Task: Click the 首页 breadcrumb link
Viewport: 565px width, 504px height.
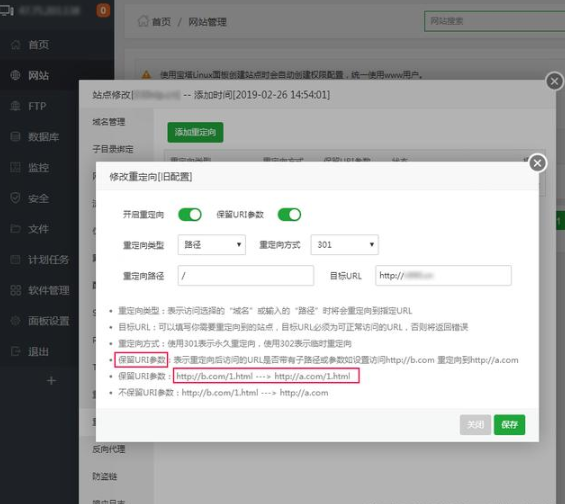Action: click(x=161, y=22)
